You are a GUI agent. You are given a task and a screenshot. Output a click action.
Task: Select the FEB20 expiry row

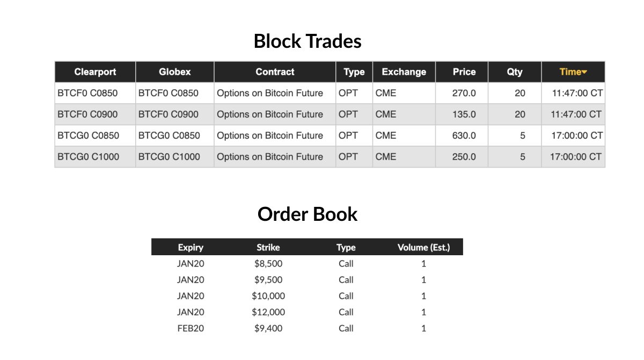[x=307, y=328]
